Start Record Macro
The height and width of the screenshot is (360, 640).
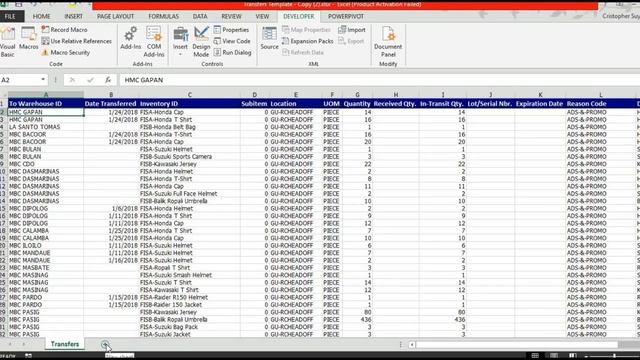(x=64, y=30)
